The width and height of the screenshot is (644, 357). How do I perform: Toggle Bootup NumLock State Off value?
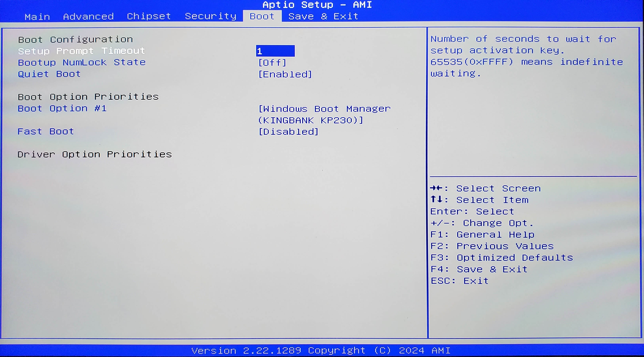coord(272,63)
